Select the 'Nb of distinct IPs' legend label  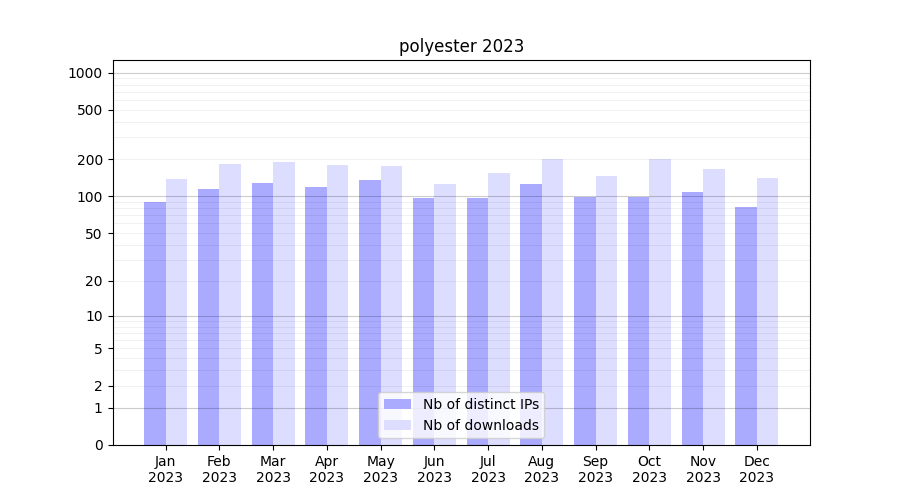coord(480,404)
